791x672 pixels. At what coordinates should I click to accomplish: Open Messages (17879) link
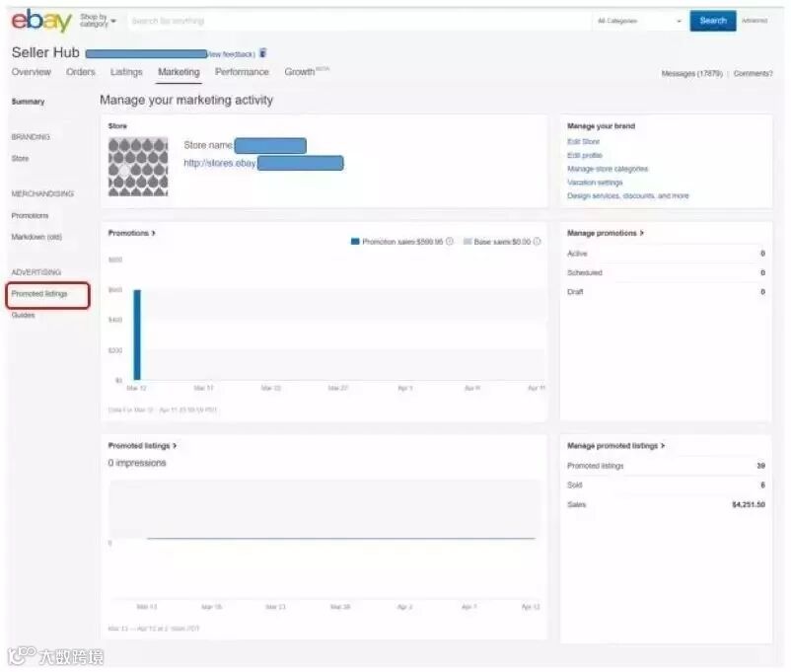pyautogui.click(x=691, y=73)
